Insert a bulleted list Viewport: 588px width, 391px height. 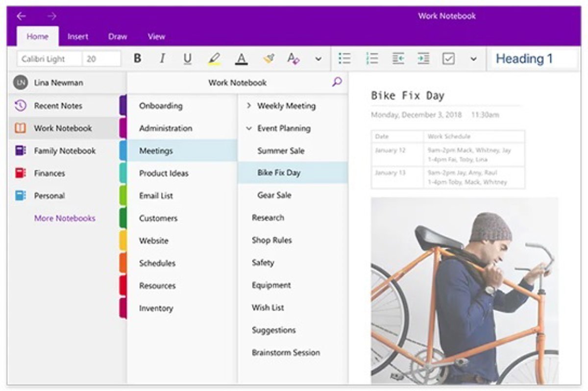[x=345, y=59]
